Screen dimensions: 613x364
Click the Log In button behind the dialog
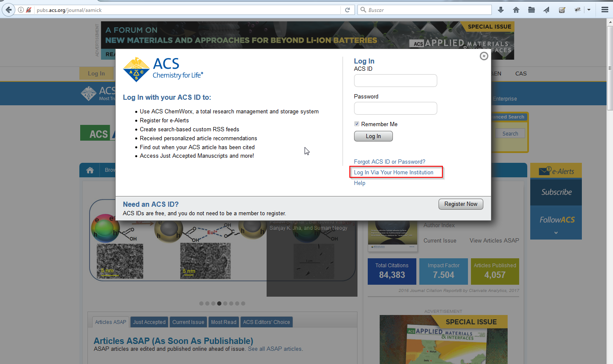tap(96, 73)
